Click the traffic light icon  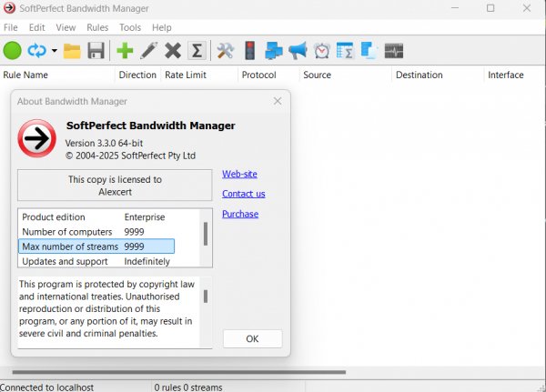(250, 51)
